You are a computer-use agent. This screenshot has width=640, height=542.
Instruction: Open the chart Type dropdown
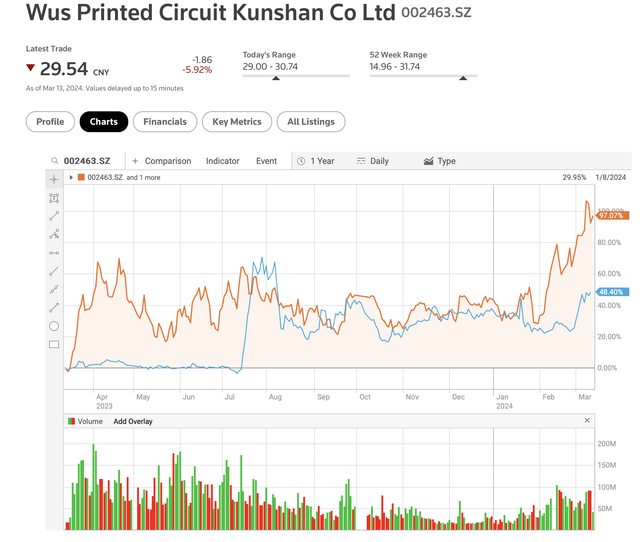click(x=440, y=161)
